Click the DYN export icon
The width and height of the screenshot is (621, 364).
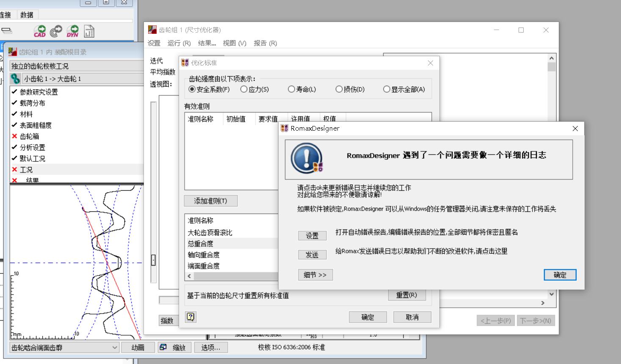[x=72, y=31]
